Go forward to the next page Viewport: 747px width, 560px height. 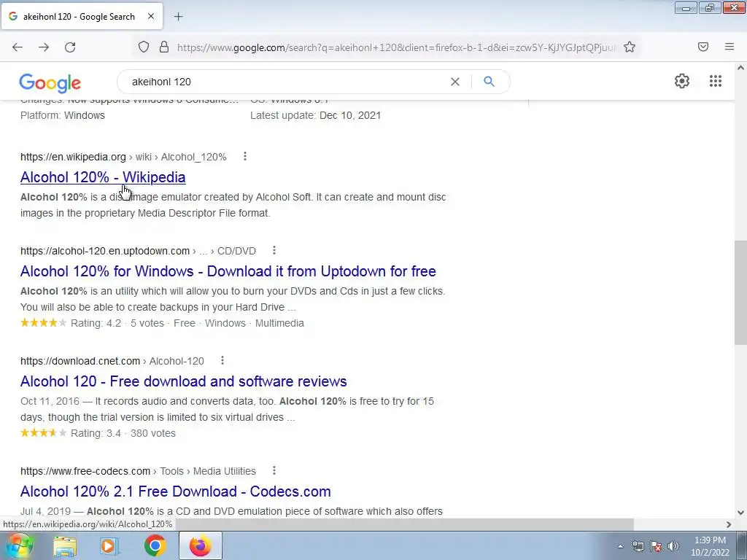(44, 47)
